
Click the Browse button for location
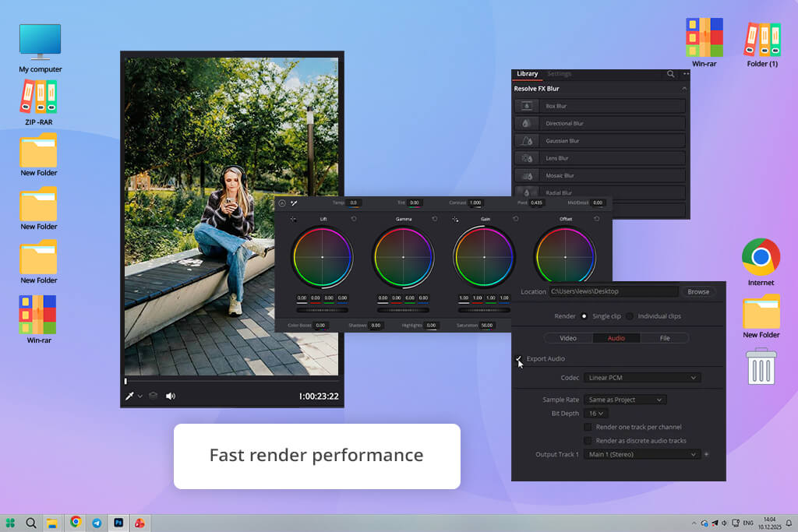(698, 291)
